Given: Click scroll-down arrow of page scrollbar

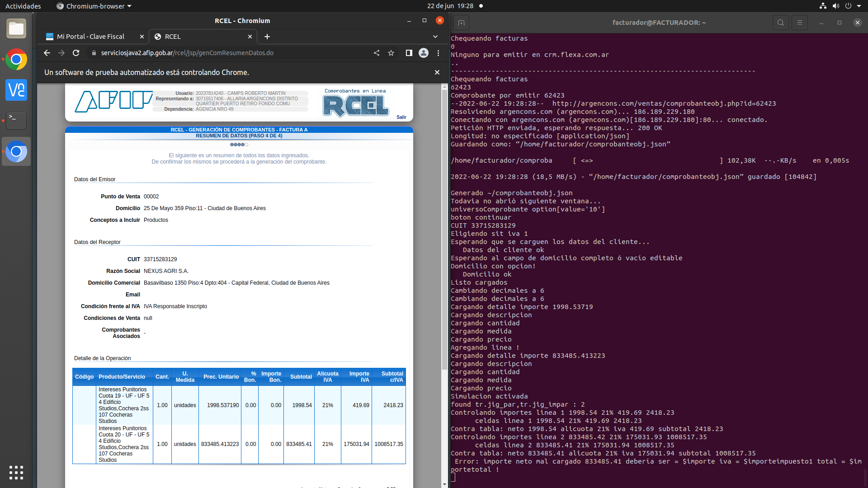Looking at the screenshot, I should tap(445, 484).
